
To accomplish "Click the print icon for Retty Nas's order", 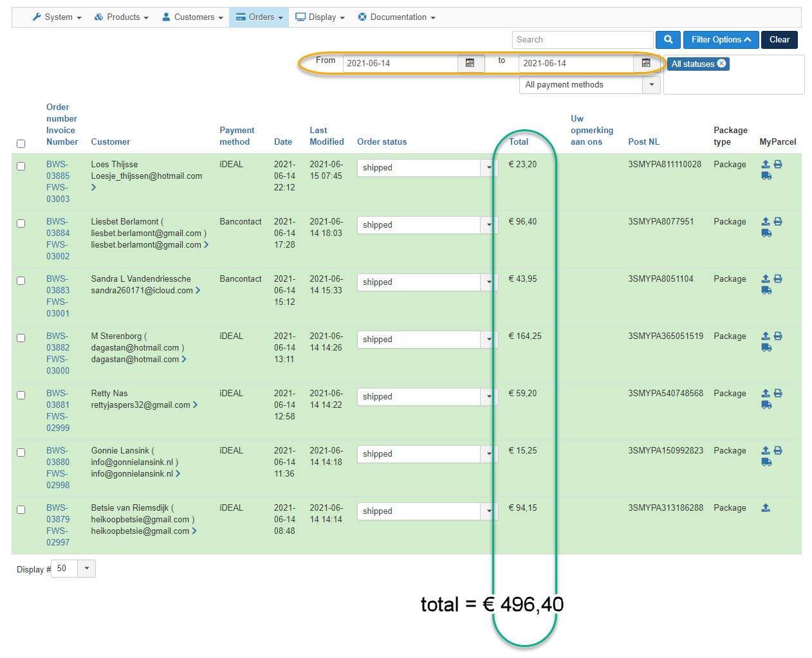I will click(x=778, y=393).
